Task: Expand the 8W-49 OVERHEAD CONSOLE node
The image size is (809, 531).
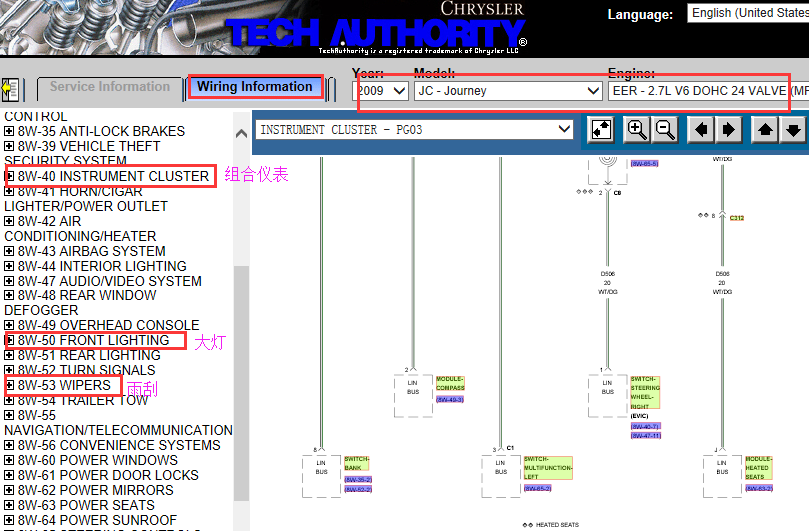Action: tap(9, 325)
